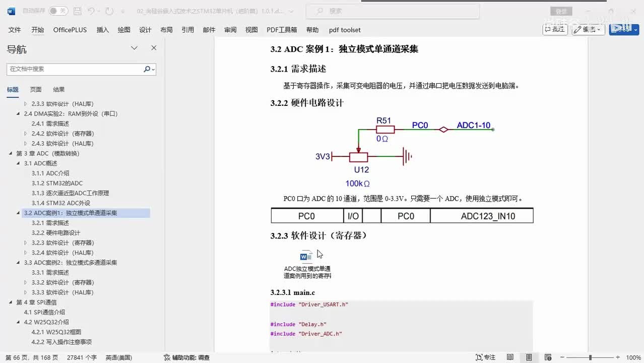The width and height of the screenshot is (644, 363).
Task: Click the Word application icon
Action: tap(11, 11)
